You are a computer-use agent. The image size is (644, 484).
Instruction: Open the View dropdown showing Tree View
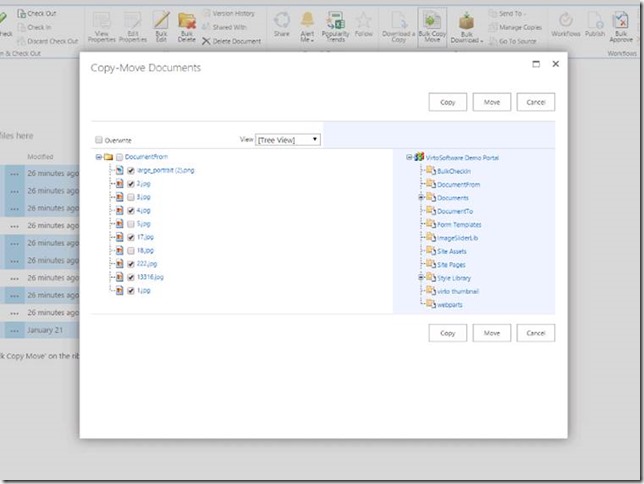(x=288, y=140)
